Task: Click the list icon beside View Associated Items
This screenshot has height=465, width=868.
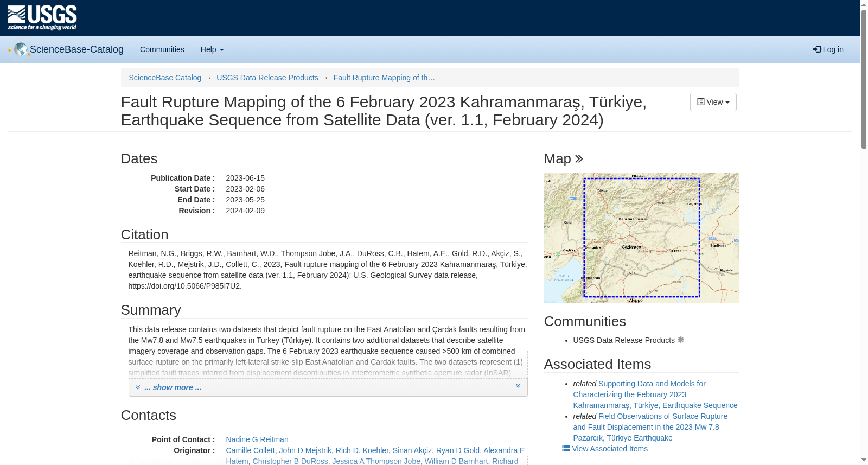Action: coord(566,449)
